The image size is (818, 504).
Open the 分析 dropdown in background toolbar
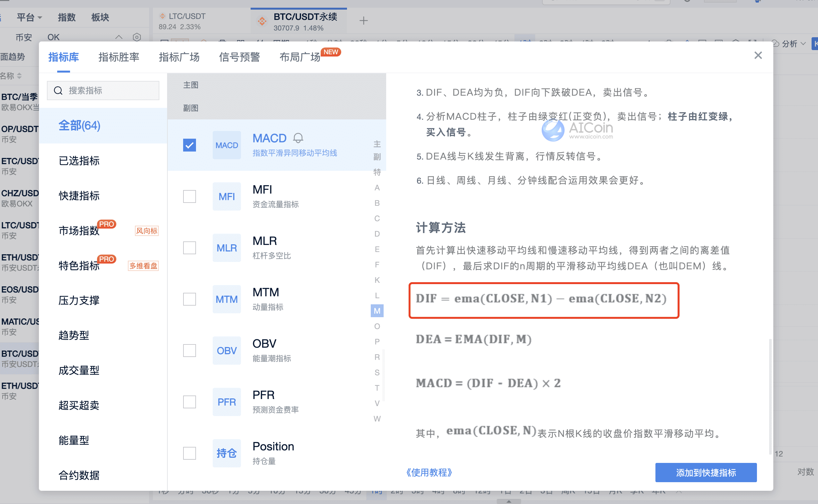click(x=794, y=44)
